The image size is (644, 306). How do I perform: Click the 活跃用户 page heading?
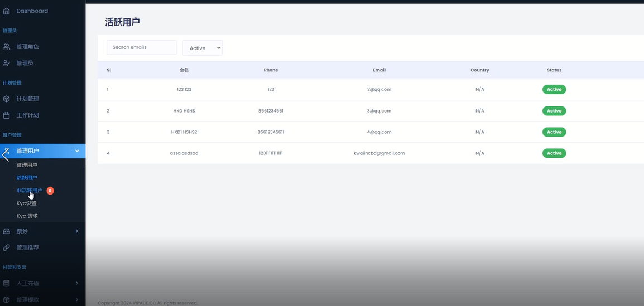(122, 22)
